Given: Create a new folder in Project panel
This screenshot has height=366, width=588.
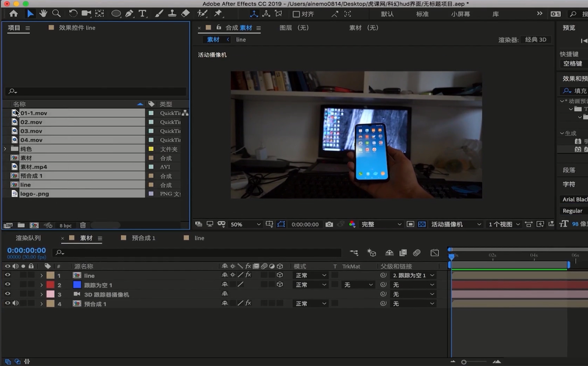Looking at the screenshot, I should tap(21, 225).
